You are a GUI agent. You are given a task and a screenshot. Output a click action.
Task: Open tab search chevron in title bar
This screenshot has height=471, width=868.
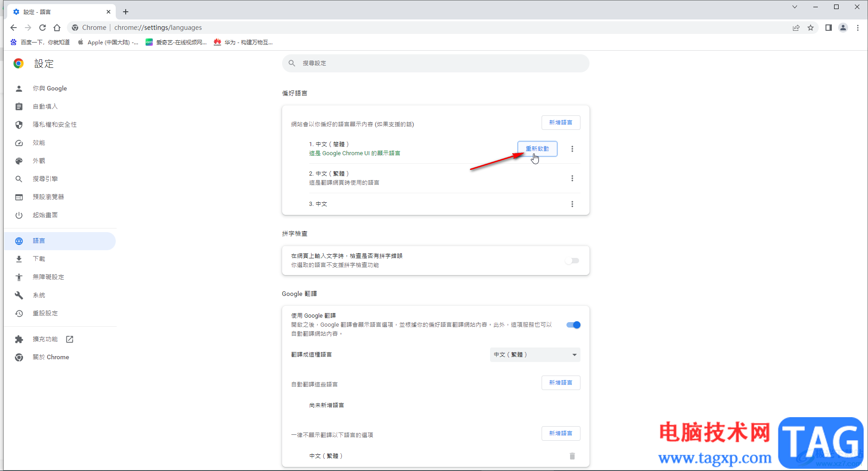click(795, 7)
